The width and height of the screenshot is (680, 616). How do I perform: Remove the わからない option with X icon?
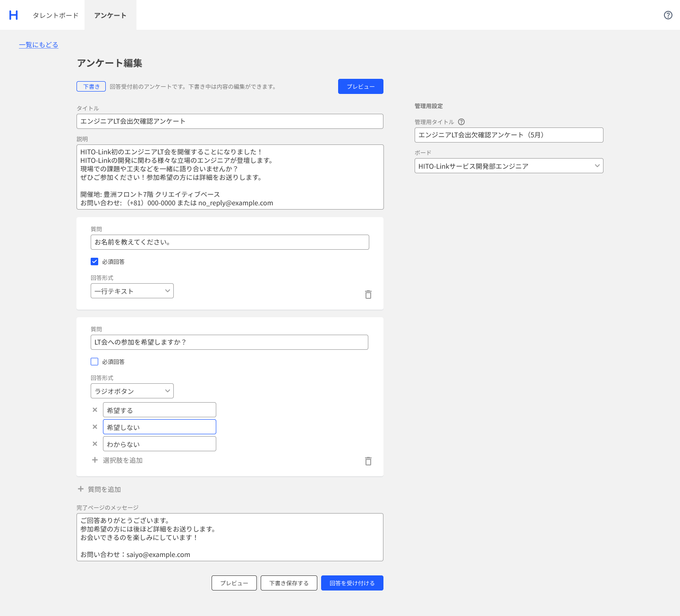pyautogui.click(x=95, y=444)
